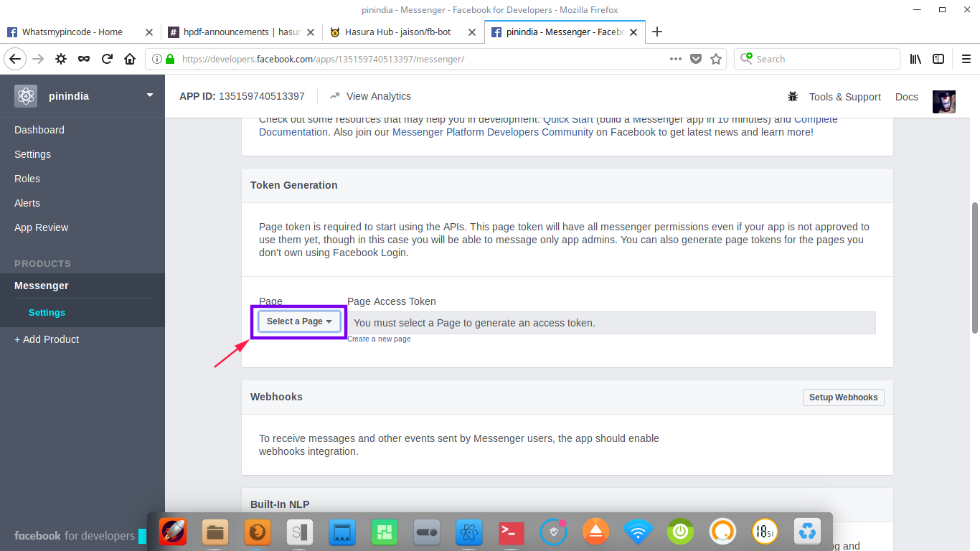The height and width of the screenshot is (551, 980).
Task: Close the Hasura Hub tab
Action: coord(472,32)
